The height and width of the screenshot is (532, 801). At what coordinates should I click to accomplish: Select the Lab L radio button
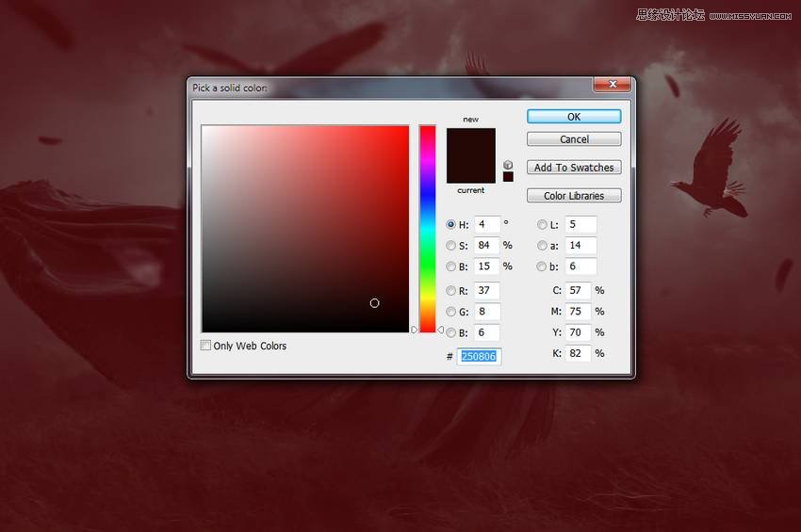[542, 225]
